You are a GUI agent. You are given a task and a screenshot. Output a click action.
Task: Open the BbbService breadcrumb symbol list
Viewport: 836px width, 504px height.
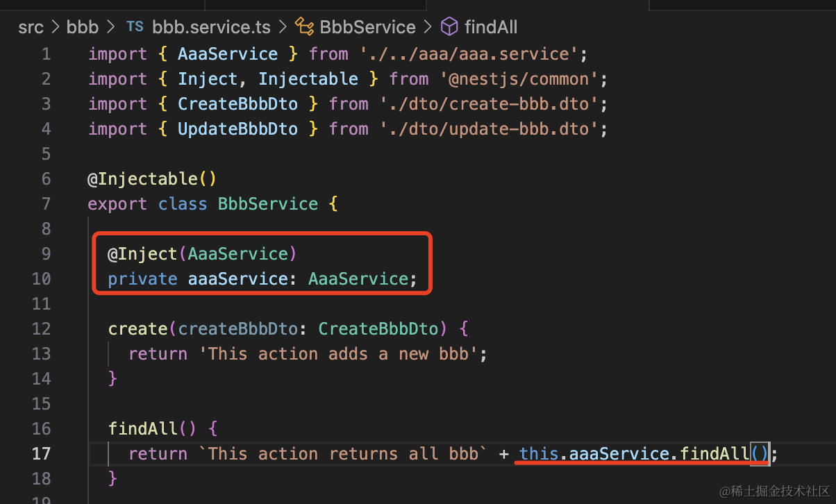tap(367, 27)
